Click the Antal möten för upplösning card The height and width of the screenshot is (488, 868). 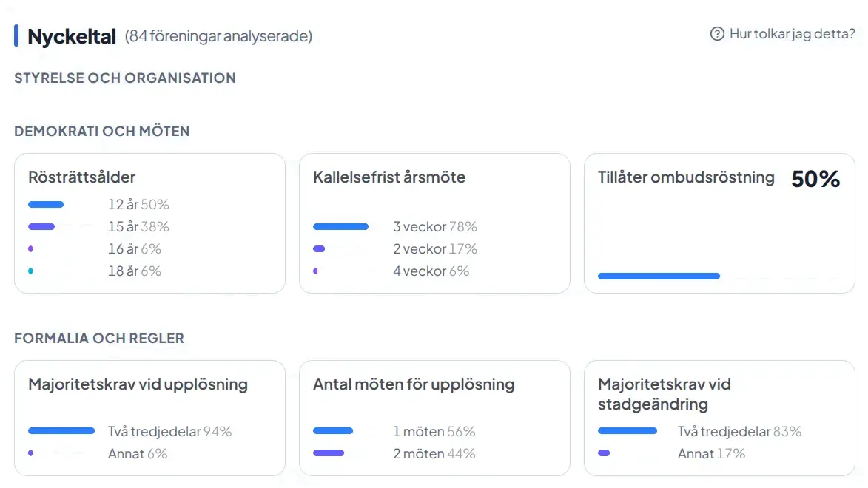coord(434,418)
